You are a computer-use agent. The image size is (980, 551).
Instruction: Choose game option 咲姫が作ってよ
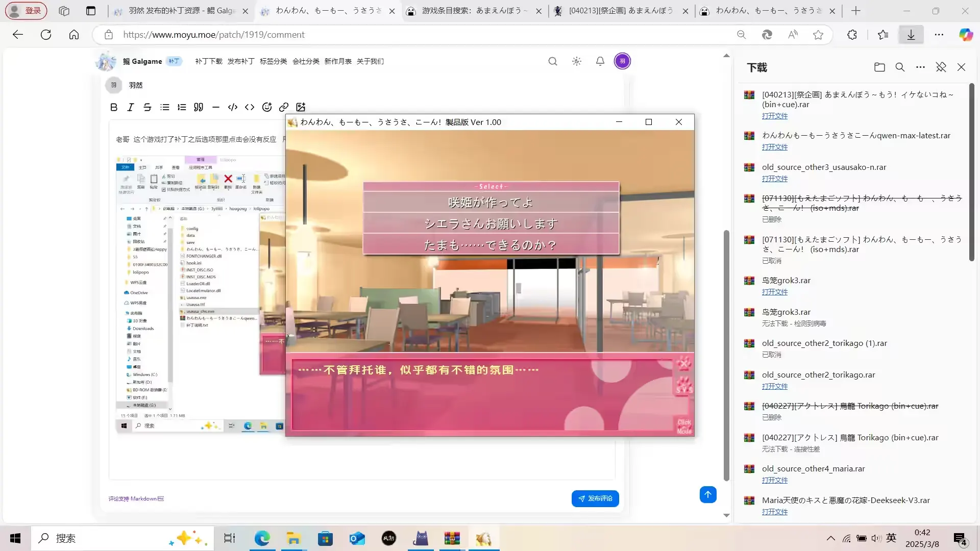(x=491, y=203)
